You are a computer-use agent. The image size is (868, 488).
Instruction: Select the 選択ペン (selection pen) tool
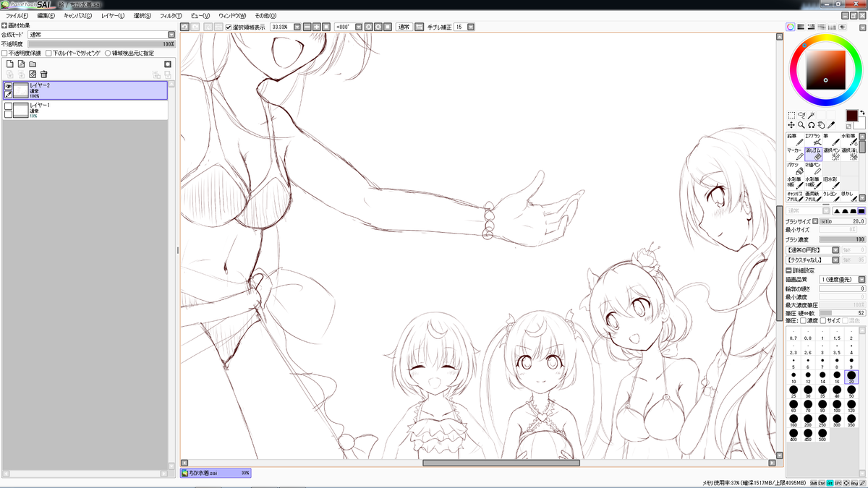tap(830, 153)
